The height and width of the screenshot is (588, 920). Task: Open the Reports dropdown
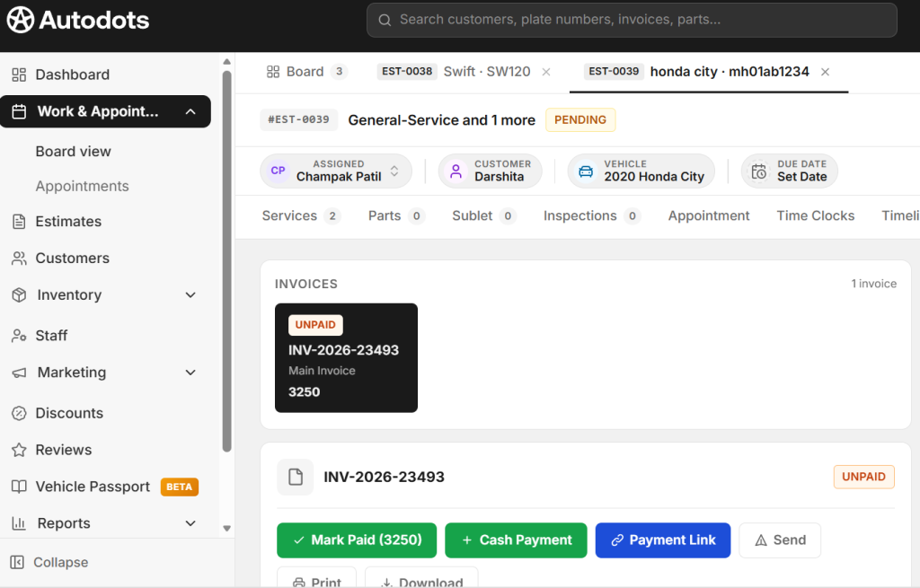[190, 523]
